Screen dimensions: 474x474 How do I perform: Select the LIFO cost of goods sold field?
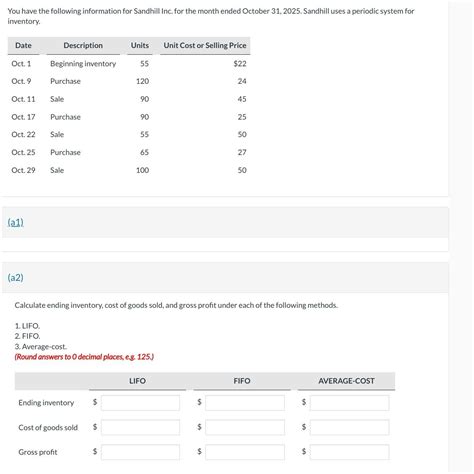[140, 428]
